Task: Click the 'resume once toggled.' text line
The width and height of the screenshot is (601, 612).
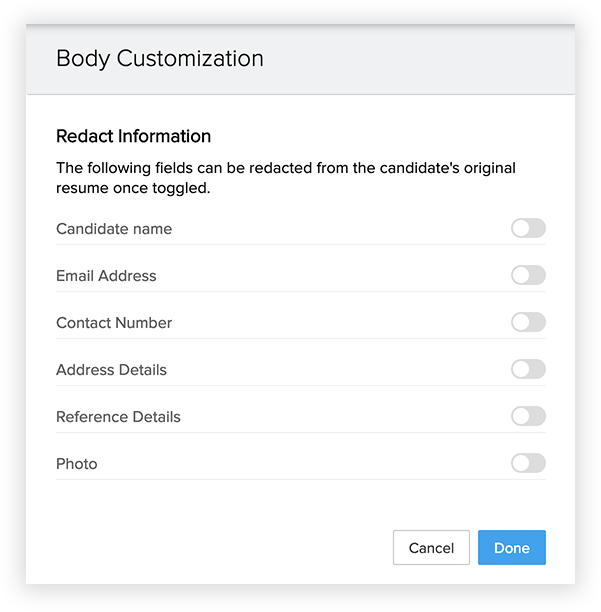Action: (133, 188)
